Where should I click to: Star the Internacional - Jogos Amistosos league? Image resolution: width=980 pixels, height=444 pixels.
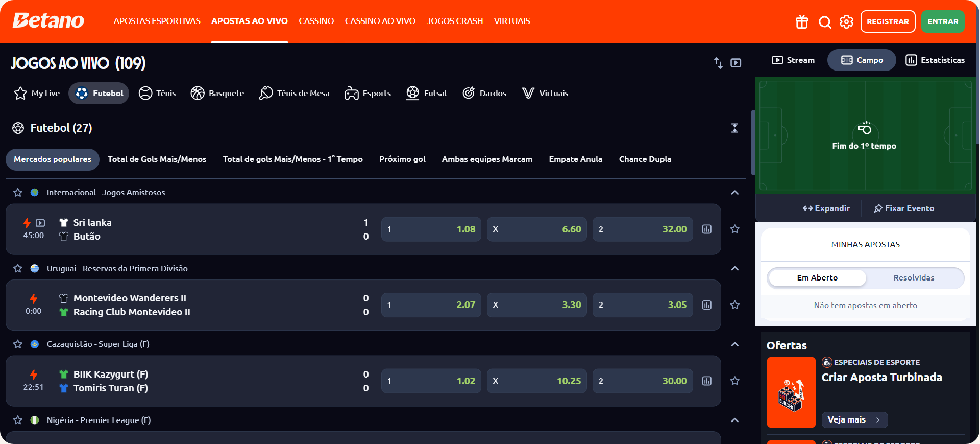(x=18, y=192)
